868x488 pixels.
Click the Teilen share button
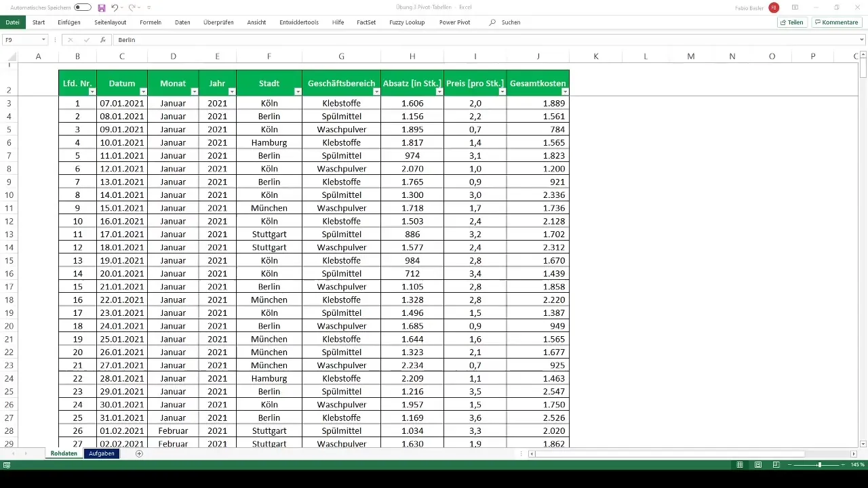(x=791, y=22)
